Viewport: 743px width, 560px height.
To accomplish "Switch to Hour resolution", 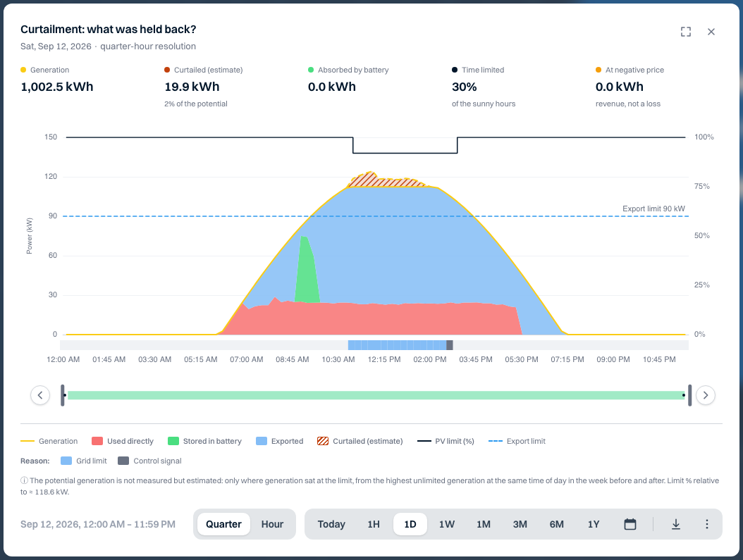I will point(273,524).
